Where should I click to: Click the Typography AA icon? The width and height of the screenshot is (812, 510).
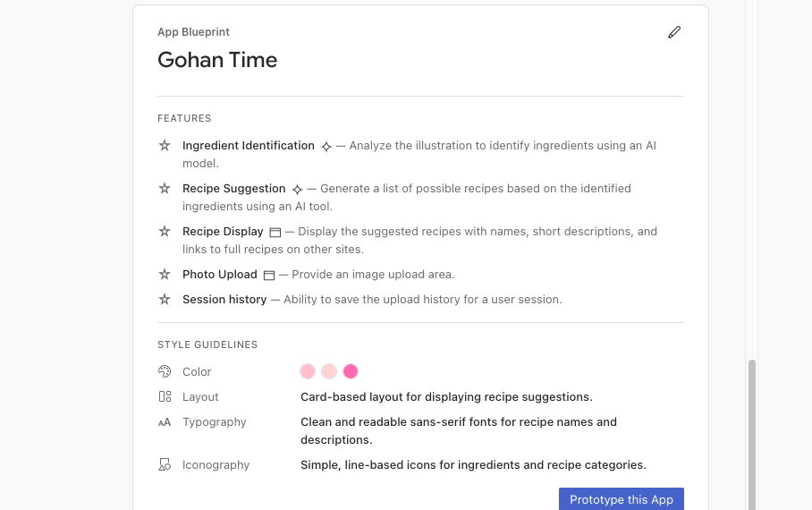click(x=165, y=422)
